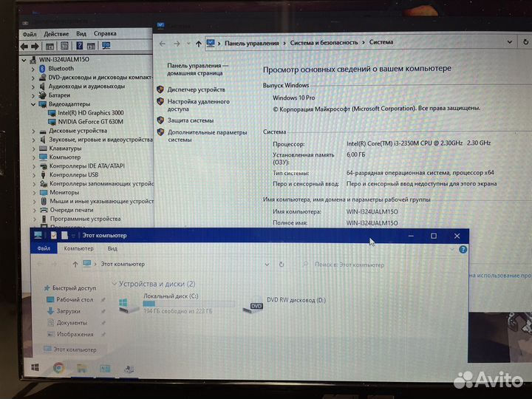Viewport: 532px width, 399px height.
Task: Open the Файл menu in Device Manager
Action: pos(30,34)
